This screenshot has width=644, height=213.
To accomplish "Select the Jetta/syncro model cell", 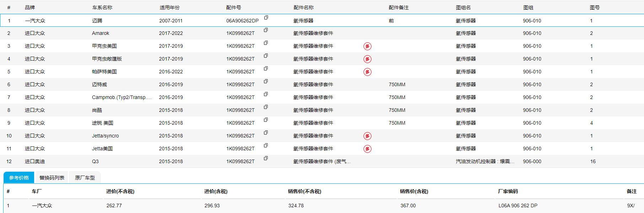I will click(106, 136).
